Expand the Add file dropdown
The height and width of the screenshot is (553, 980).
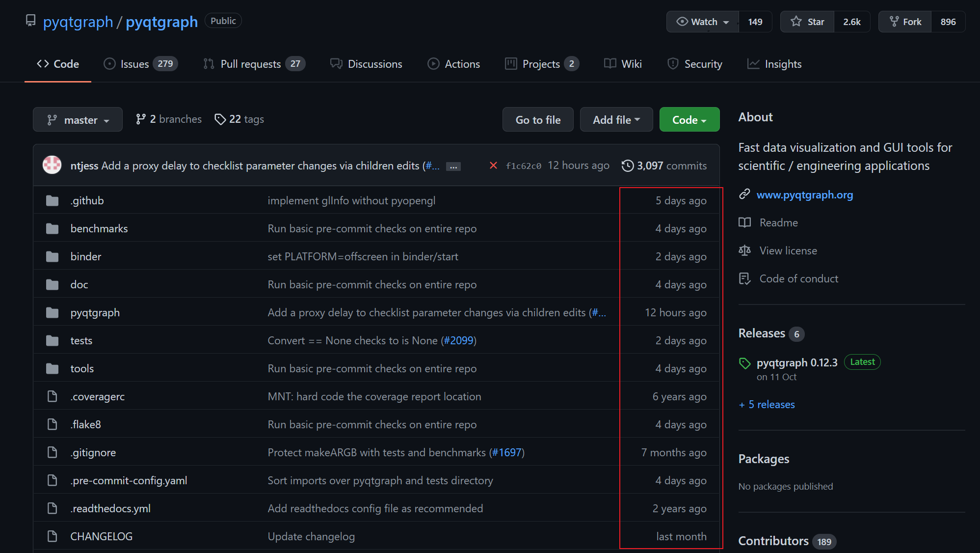(616, 120)
